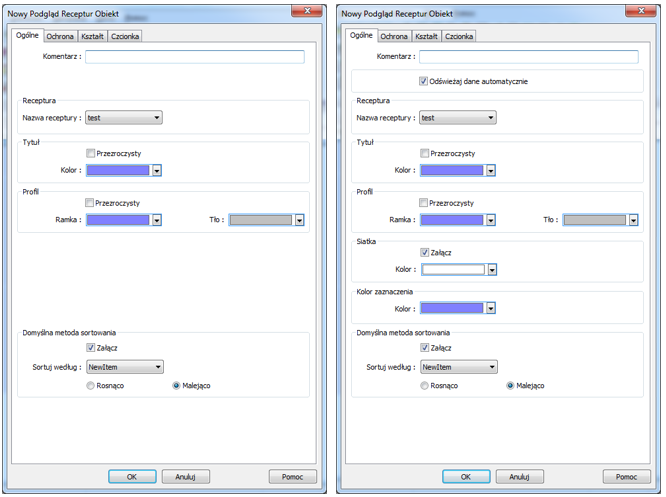Expand Tytuł Kolor arrow in right dialog
The height and width of the screenshot is (497, 666).
[x=491, y=170]
